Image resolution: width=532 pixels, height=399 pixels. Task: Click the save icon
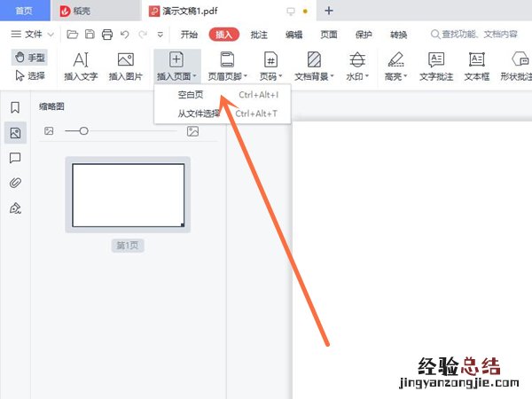click(x=90, y=35)
